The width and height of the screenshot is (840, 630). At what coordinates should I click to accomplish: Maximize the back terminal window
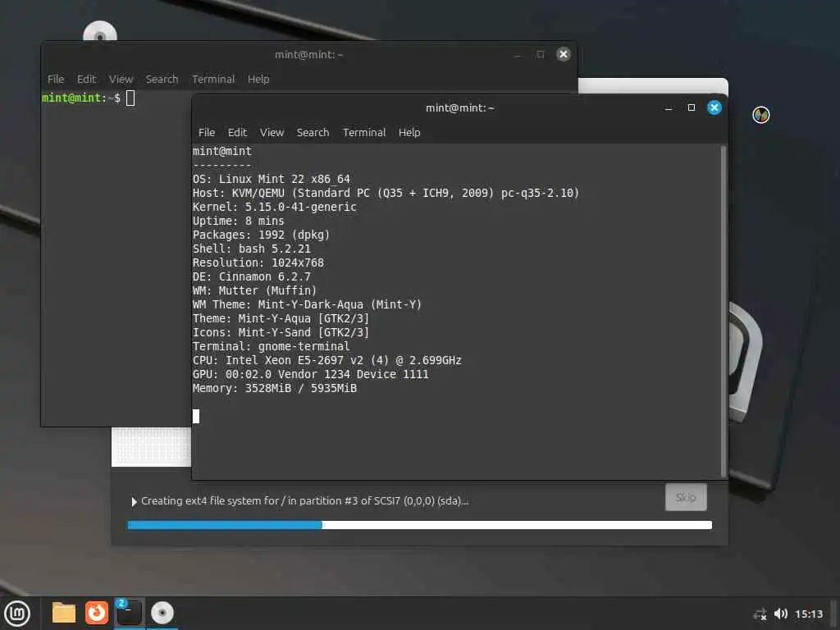click(x=541, y=54)
